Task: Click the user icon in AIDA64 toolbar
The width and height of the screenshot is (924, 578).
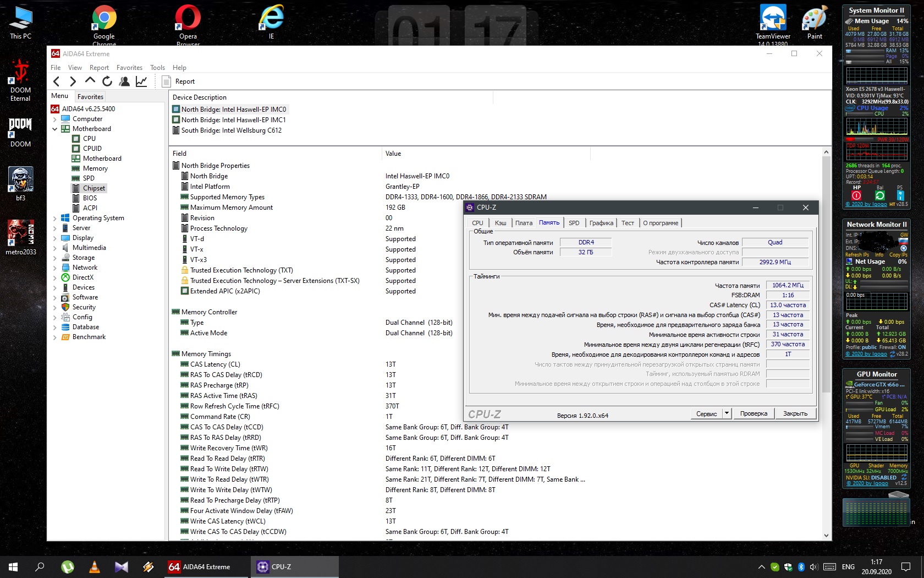Action: [x=125, y=81]
